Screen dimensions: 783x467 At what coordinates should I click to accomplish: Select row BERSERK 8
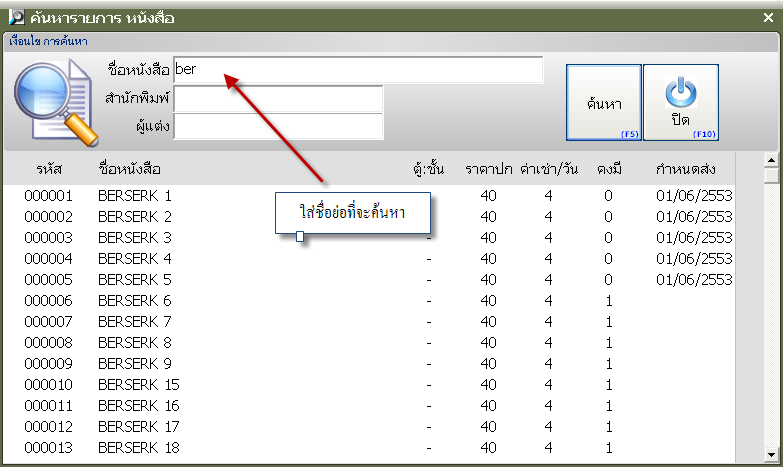[369, 343]
